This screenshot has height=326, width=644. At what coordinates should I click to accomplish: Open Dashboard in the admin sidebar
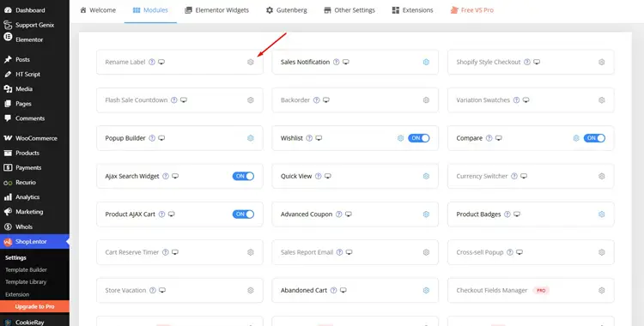click(x=34, y=10)
